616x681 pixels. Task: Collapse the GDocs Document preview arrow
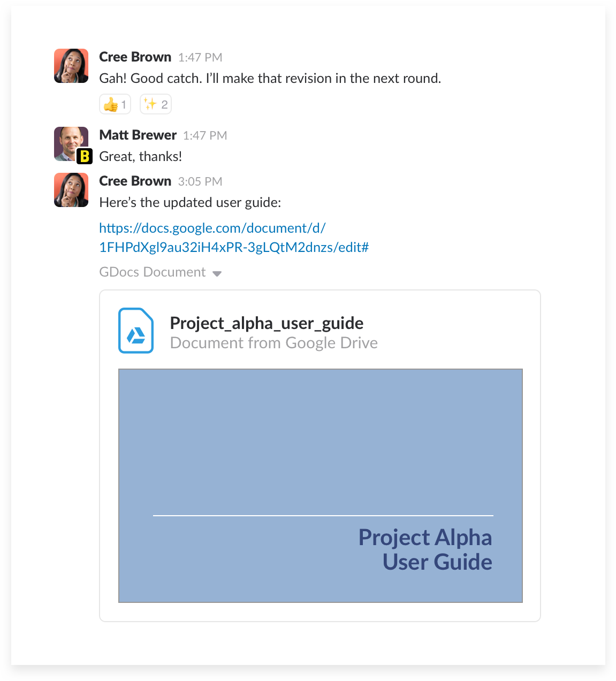pos(217,273)
